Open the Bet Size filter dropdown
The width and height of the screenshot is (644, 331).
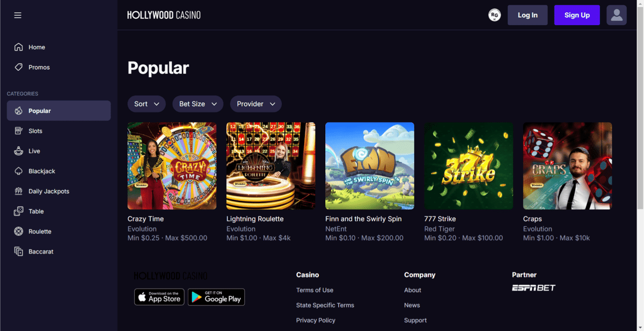(197, 104)
